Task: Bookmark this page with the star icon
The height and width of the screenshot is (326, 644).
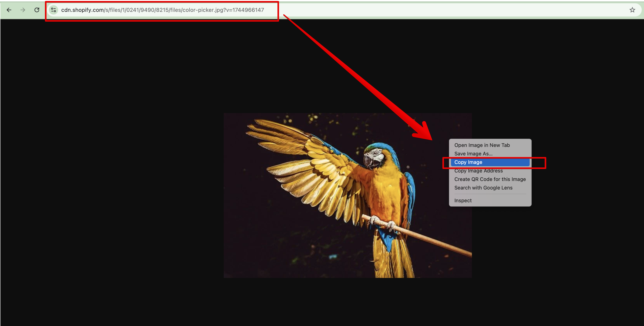Action: click(632, 10)
